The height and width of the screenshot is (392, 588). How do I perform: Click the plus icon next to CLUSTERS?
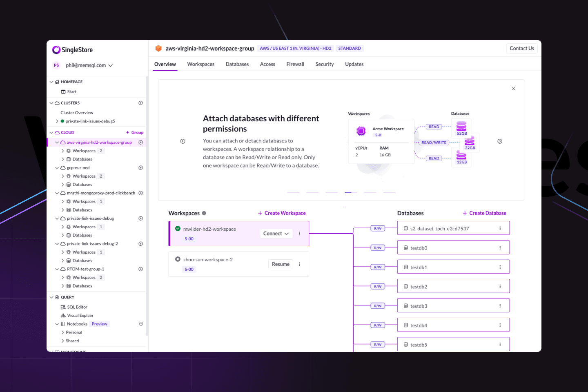[140, 103]
